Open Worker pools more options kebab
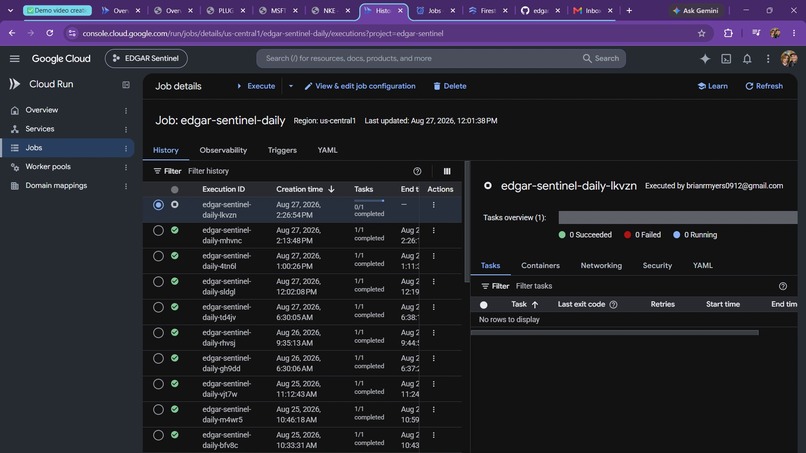Screen dimensions: 806x453 pos(126,167)
